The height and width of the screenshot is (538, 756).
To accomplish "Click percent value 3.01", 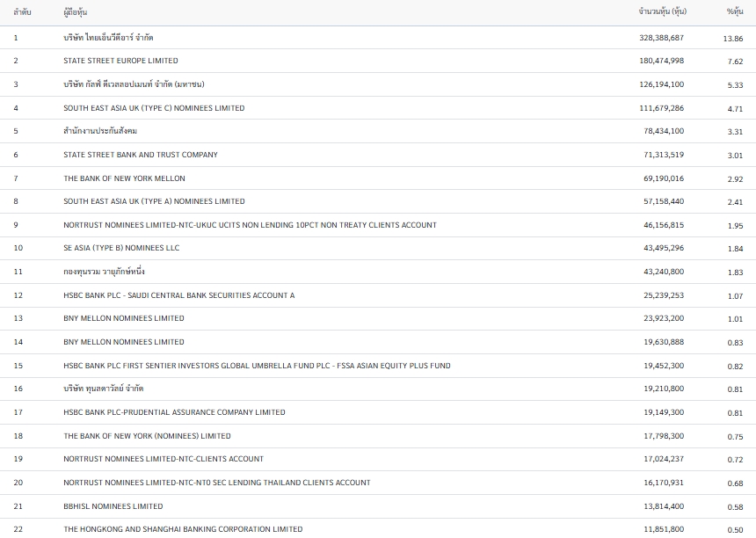I will click(735, 156).
